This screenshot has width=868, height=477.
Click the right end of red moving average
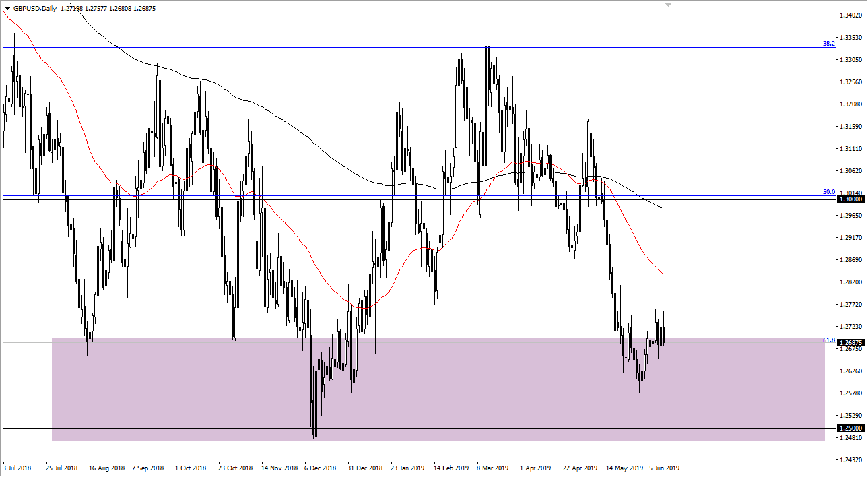pyautogui.click(x=663, y=274)
